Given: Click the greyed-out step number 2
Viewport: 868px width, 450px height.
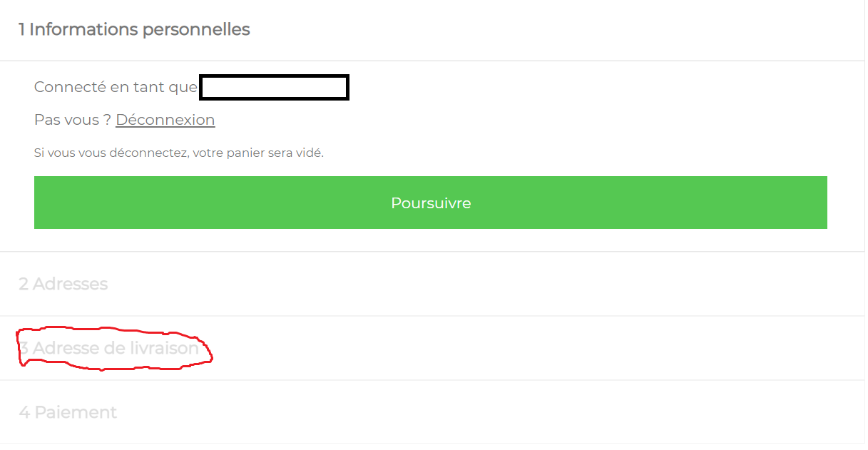Looking at the screenshot, I should coord(24,284).
